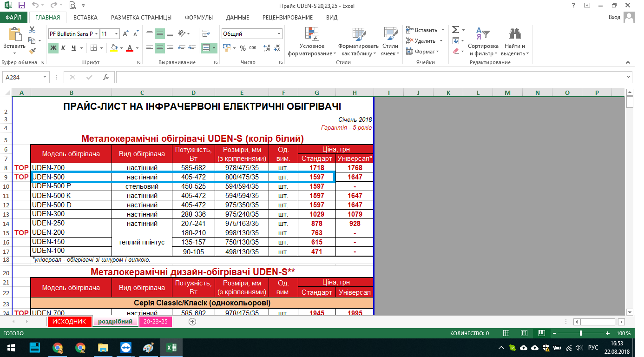Click the Вставить cells button
The height and width of the screenshot is (357, 644).
pos(422,30)
